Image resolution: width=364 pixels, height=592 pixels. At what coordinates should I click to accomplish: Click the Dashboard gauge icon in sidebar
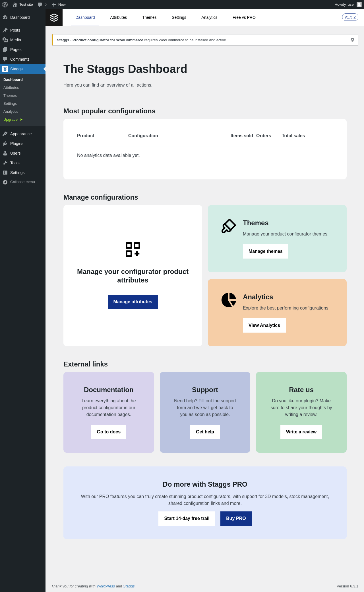coord(5,17)
